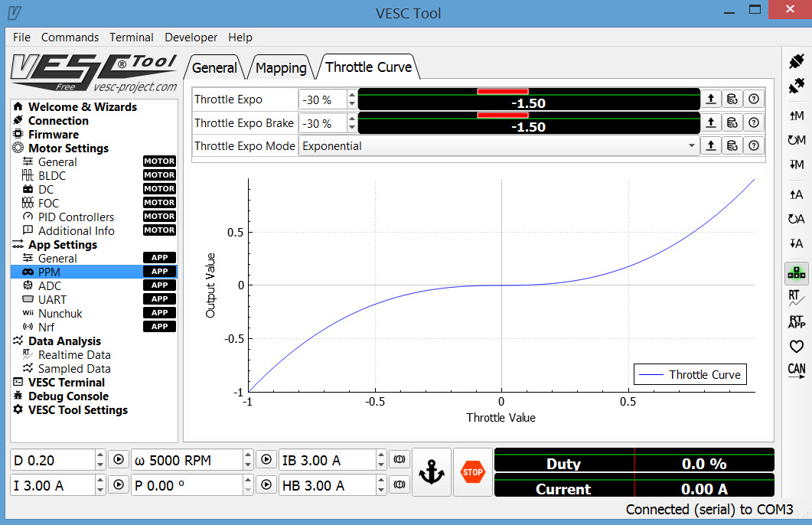Toggle RT realtime data streaming icon
The width and height of the screenshot is (812, 525).
[797, 298]
